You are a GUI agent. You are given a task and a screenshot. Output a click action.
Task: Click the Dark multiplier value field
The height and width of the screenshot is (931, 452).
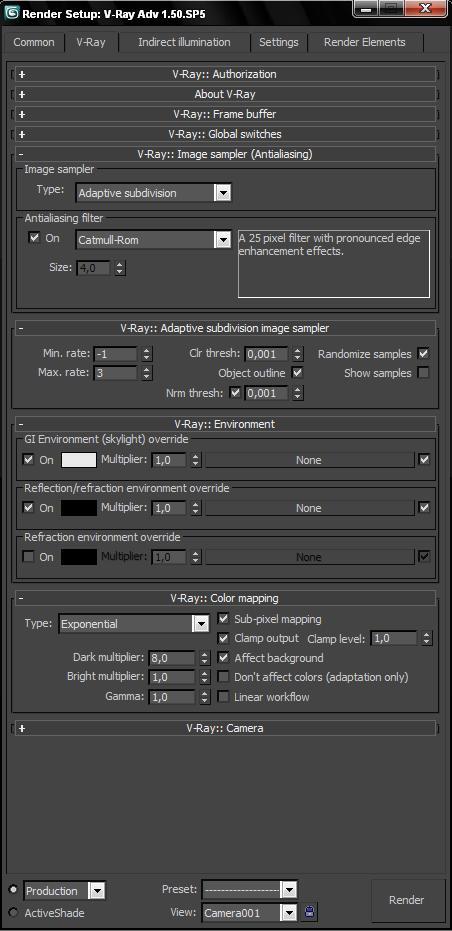(172, 658)
